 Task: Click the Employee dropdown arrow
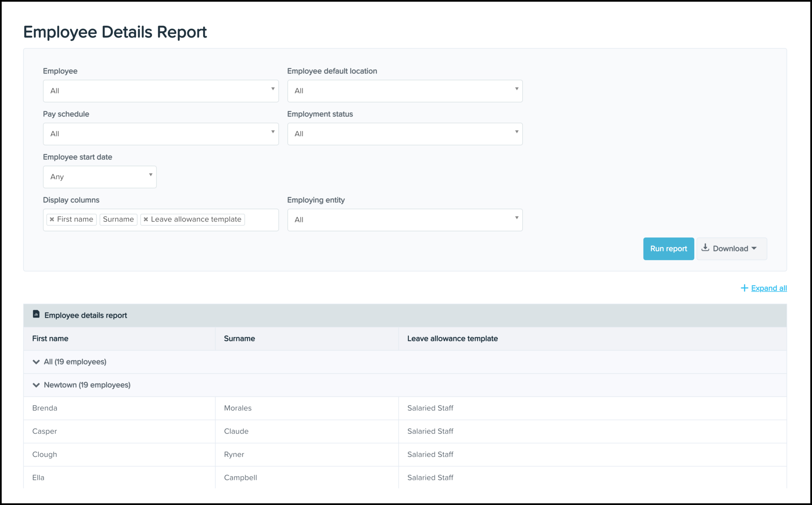click(273, 90)
